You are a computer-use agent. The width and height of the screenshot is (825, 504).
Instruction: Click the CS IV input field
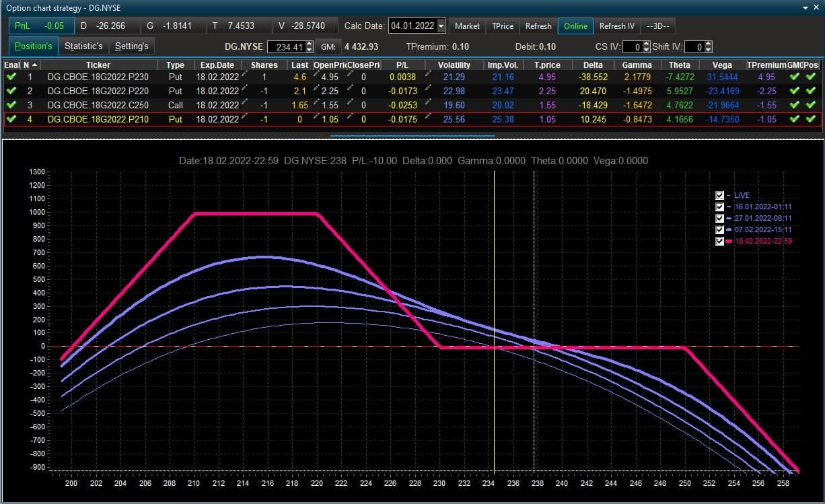[x=632, y=47]
